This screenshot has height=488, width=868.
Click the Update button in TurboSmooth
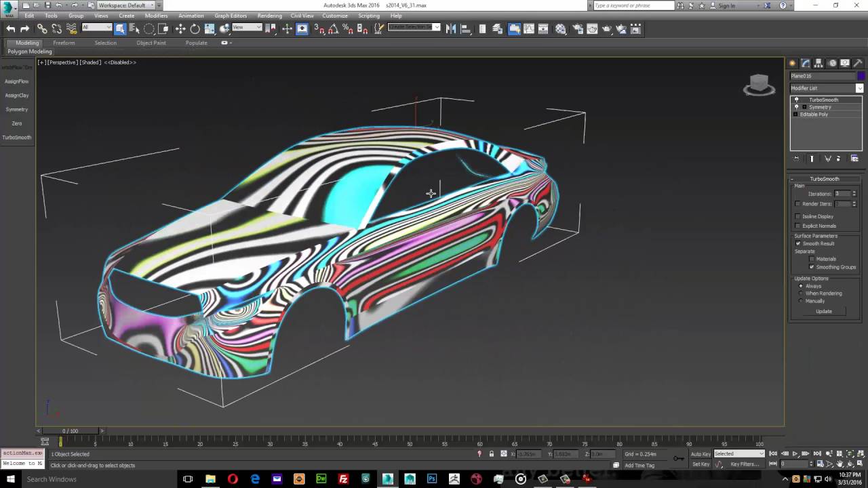coord(824,311)
